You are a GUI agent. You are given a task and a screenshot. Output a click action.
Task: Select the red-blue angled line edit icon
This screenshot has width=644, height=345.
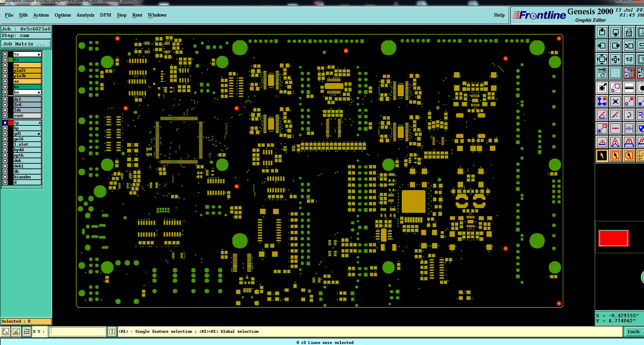click(602, 115)
